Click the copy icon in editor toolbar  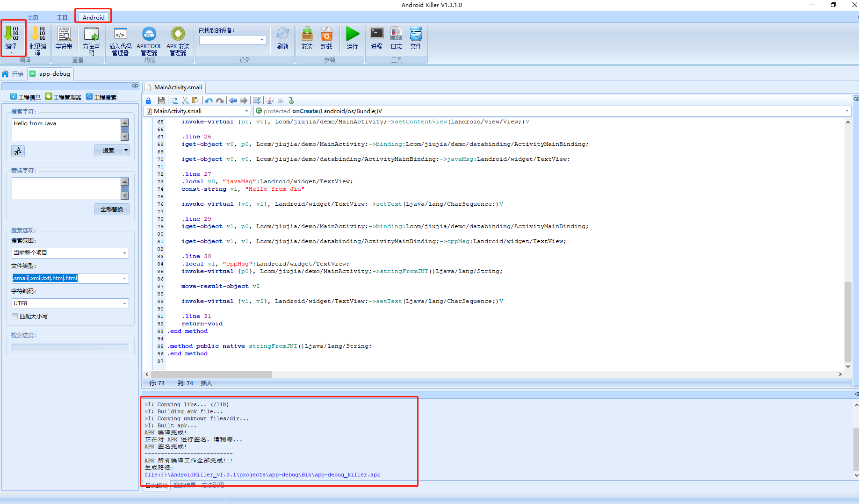click(174, 101)
